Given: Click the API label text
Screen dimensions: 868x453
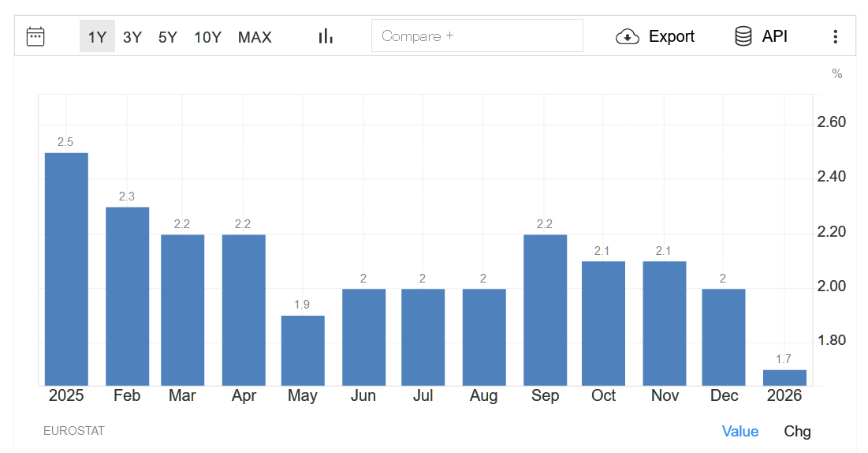Looking at the screenshot, I should (774, 36).
